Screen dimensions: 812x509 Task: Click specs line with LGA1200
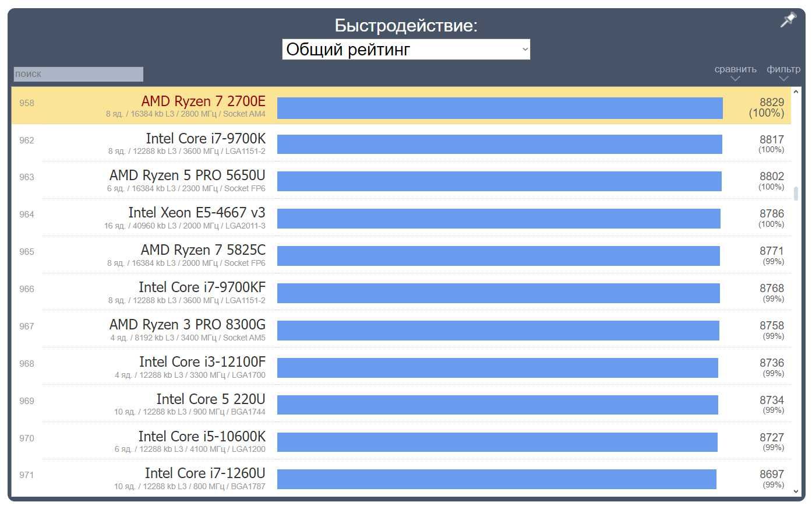[x=190, y=450]
